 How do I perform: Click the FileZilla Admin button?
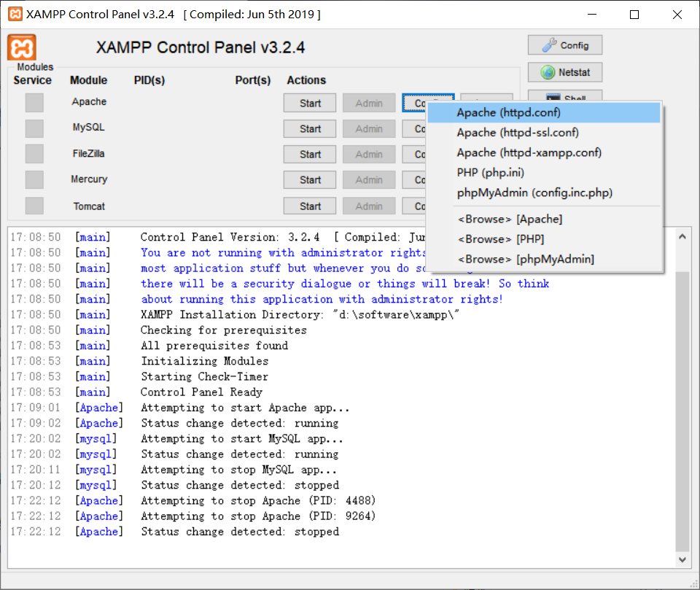[369, 154]
